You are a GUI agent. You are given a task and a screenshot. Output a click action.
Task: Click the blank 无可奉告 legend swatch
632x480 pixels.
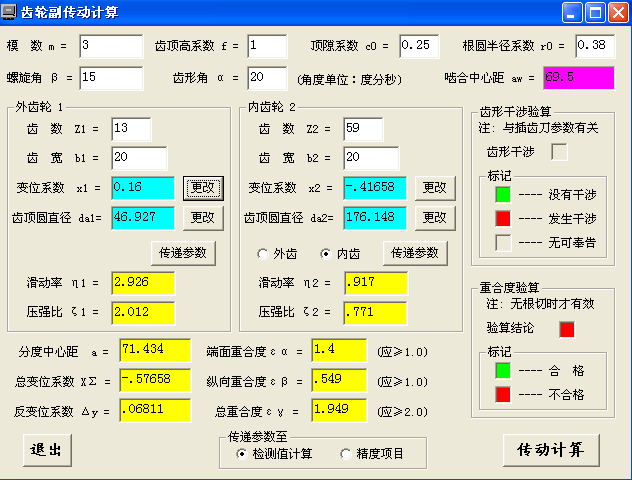click(x=503, y=243)
